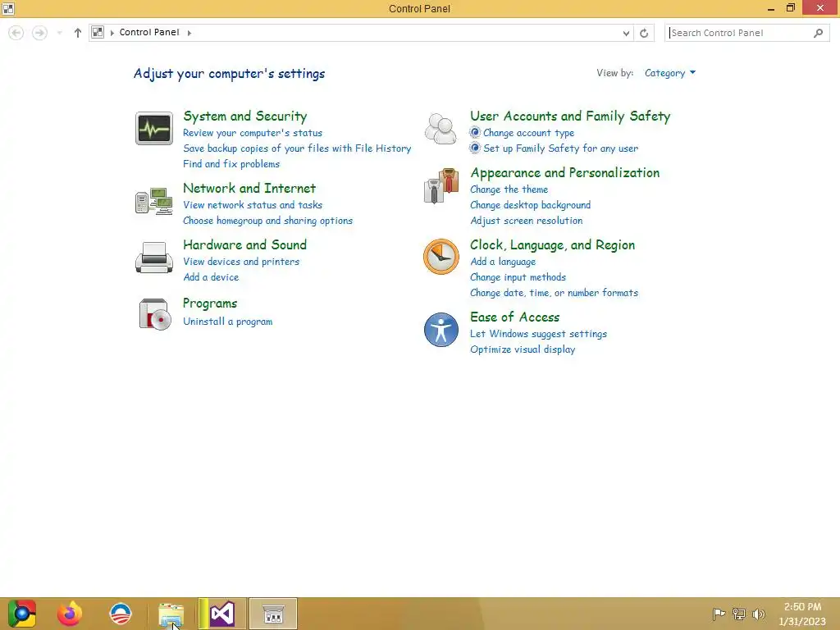Go back using the Back arrow
The image size is (840, 630).
pos(16,33)
